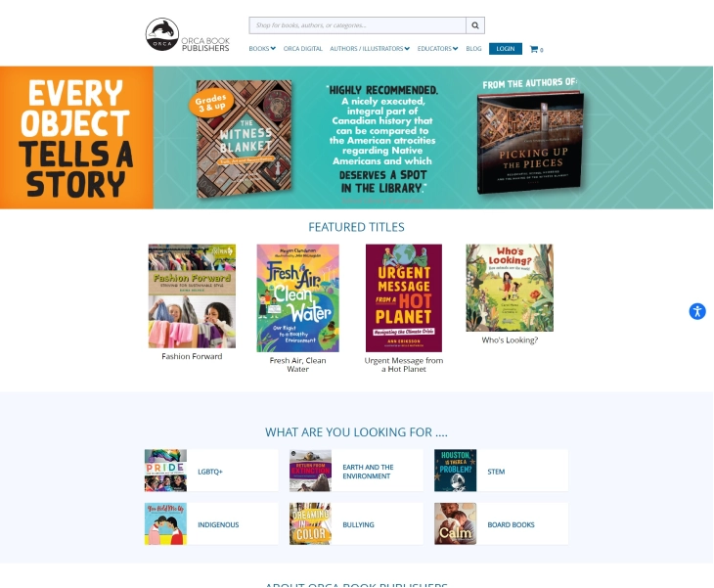Open the accessibility widget icon
This screenshot has width=714, height=588.
click(x=697, y=311)
